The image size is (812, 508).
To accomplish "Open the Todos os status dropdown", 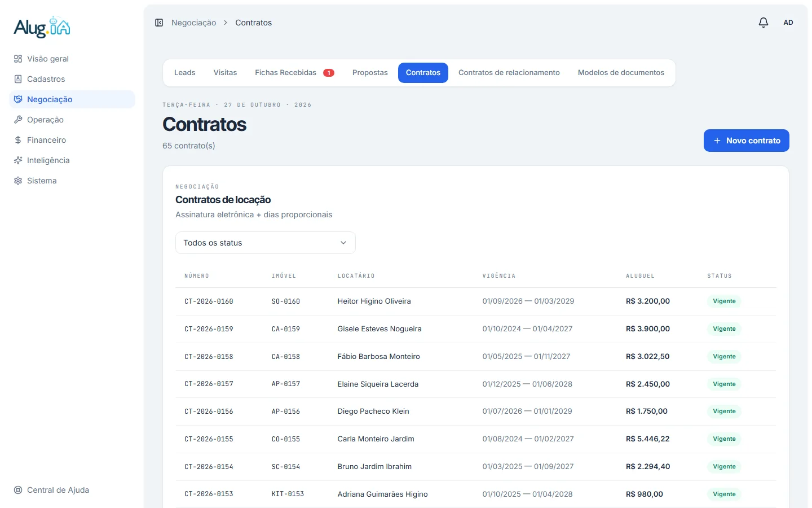I will pos(266,243).
